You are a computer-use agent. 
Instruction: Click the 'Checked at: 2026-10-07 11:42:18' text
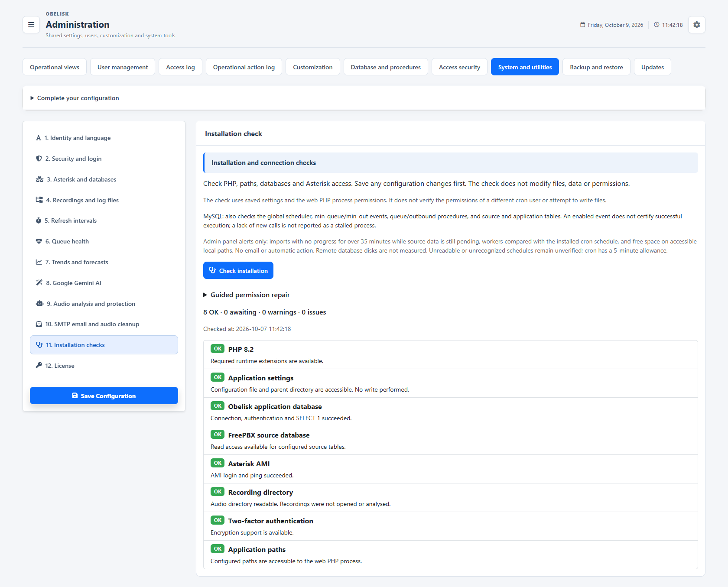coord(247,329)
